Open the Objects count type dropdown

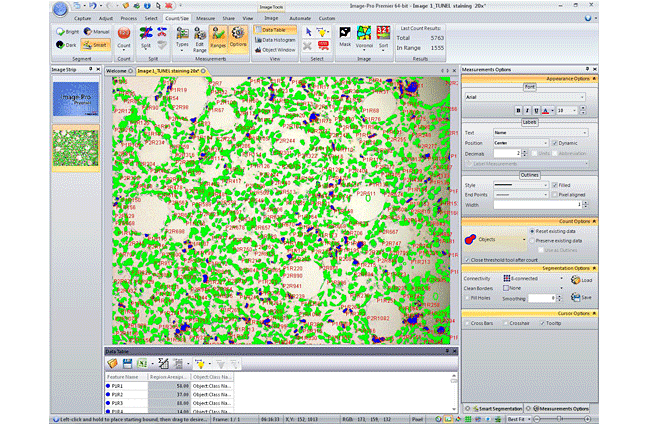[495, 240]
